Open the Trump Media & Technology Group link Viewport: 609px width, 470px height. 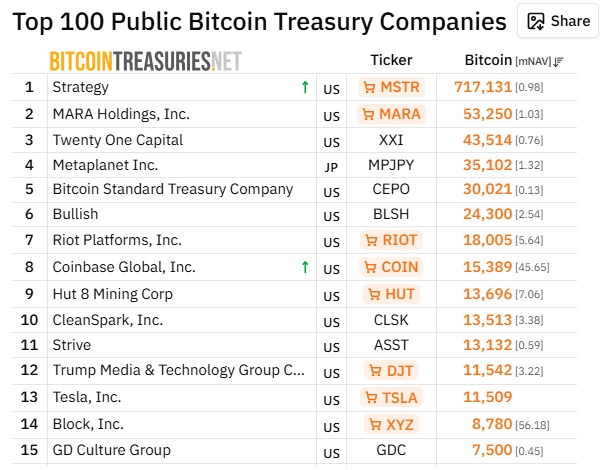coord(178,371)
